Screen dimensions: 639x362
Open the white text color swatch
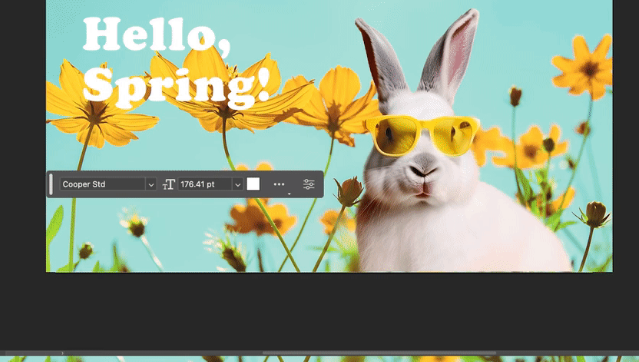click(x=253, y=184)
